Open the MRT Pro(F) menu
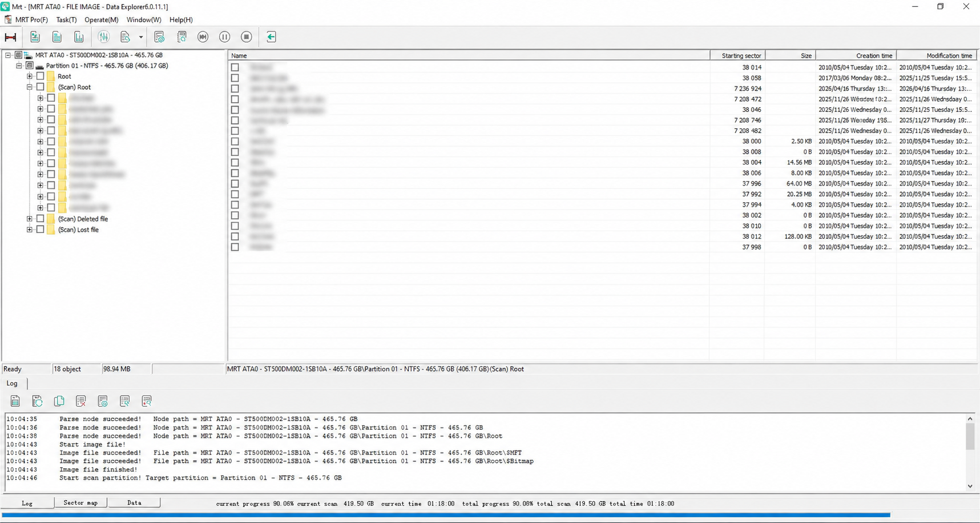The image size is (980, 523). [31, 20]
